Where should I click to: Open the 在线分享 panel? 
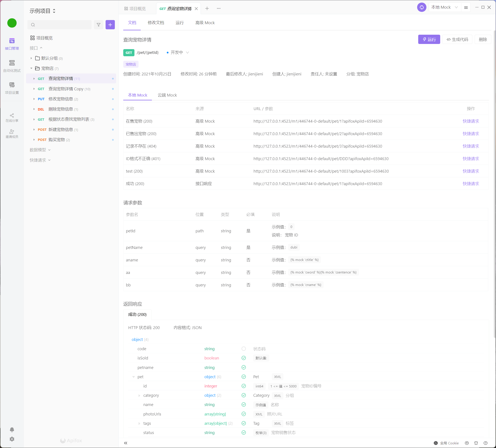[12, 117]
